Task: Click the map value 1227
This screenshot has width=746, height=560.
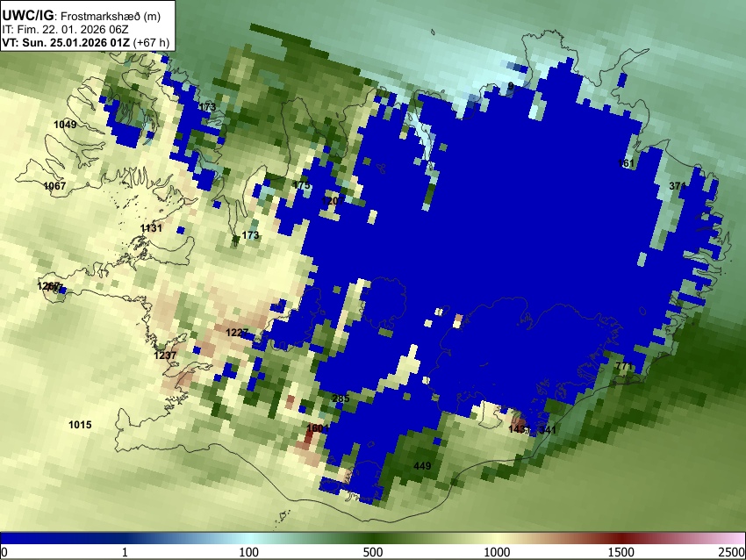Action: [x=237, y=333]
